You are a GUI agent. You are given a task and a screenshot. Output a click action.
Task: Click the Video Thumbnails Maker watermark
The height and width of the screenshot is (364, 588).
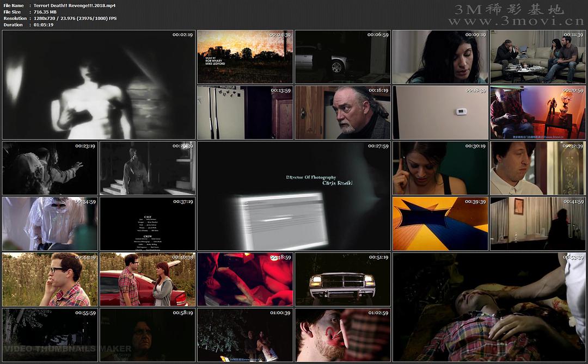click(x=68, y=349)
